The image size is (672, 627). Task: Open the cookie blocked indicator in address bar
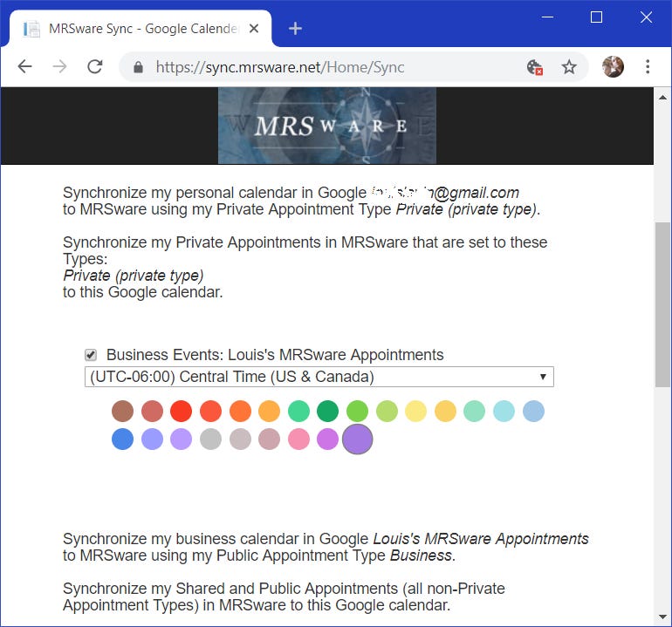(534, 67)
